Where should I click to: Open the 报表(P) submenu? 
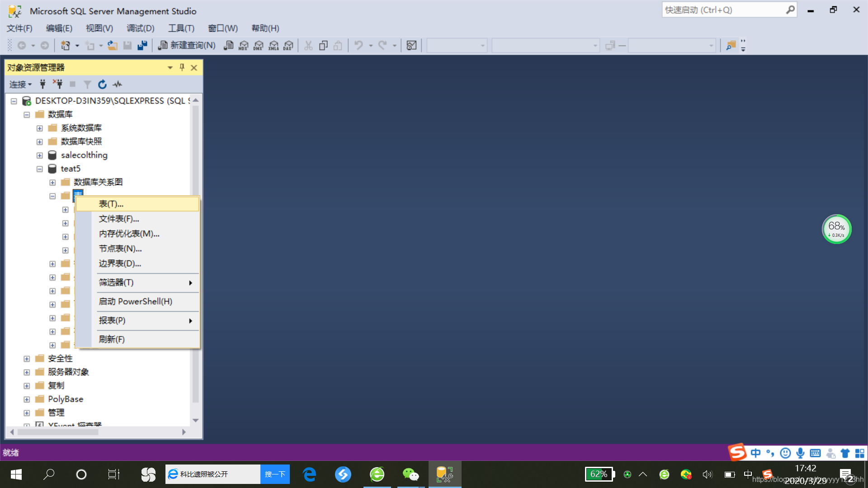(137, 320)
